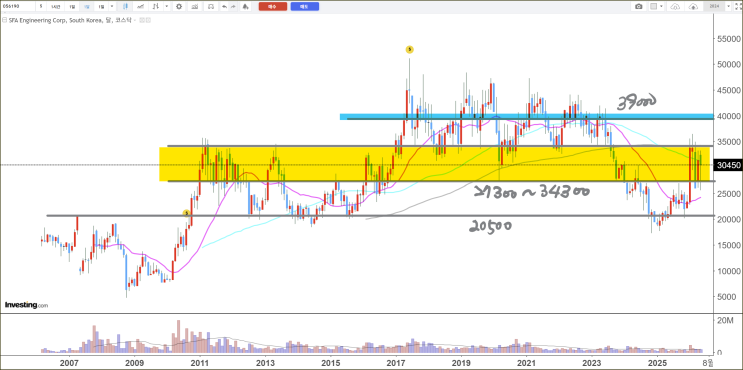
Task: Select the candlestick chart type icon
Action: pos(125,6)
